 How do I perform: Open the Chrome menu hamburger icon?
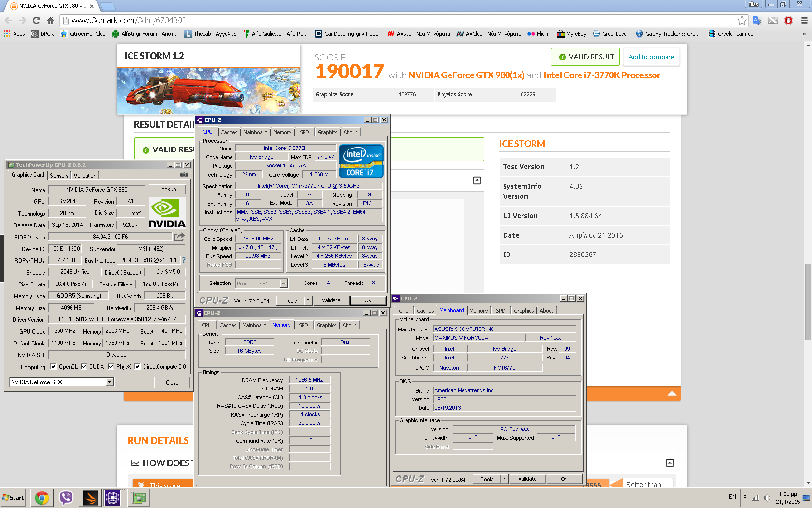(804, 20)
